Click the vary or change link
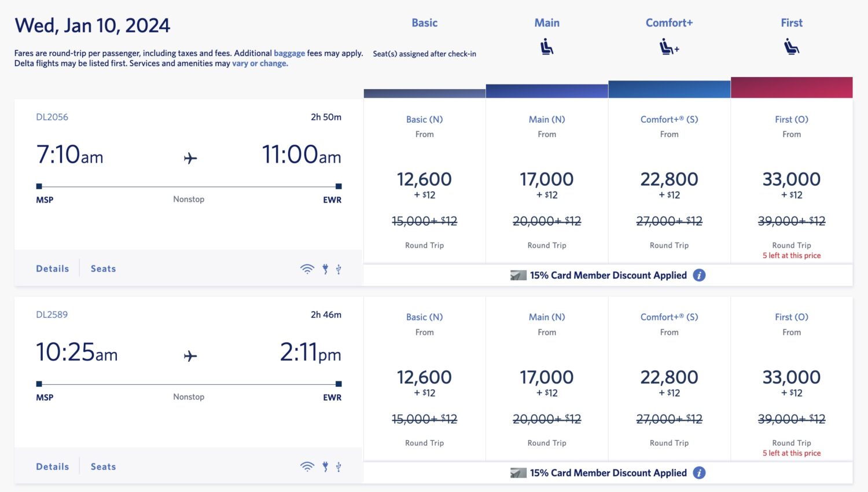 [x=259, y=63]
